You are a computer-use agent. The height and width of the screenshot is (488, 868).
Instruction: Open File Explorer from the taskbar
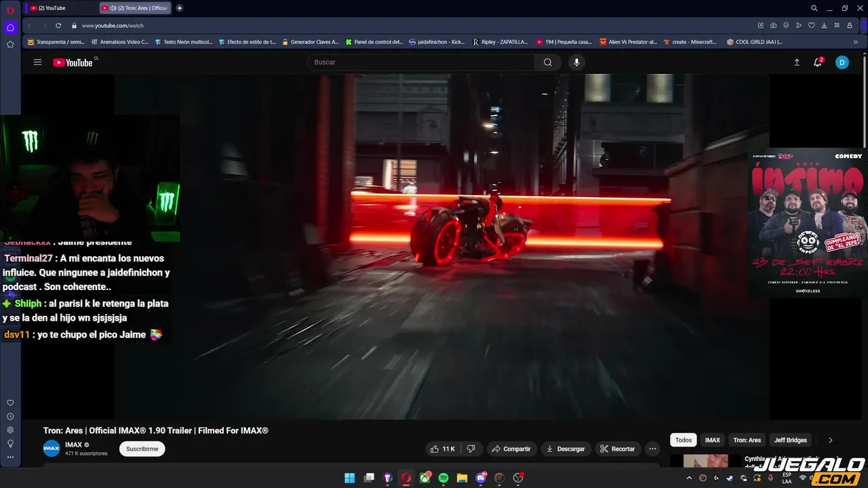[462, 478]
